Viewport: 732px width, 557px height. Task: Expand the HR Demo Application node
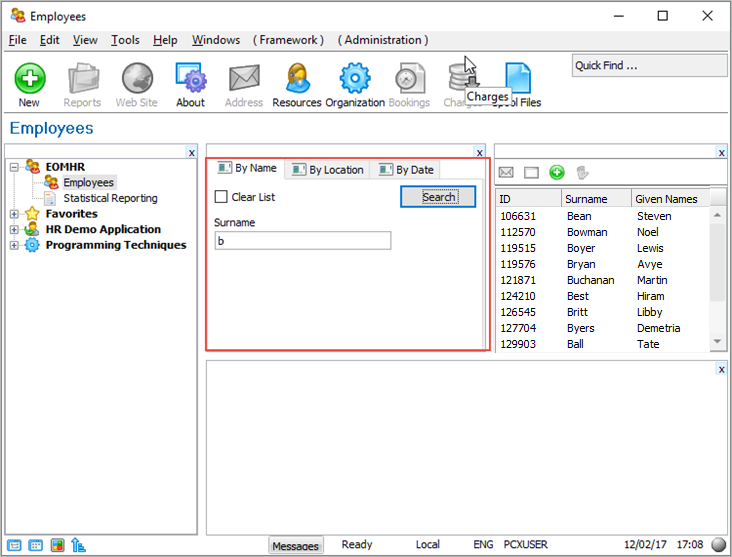[14, 229]
